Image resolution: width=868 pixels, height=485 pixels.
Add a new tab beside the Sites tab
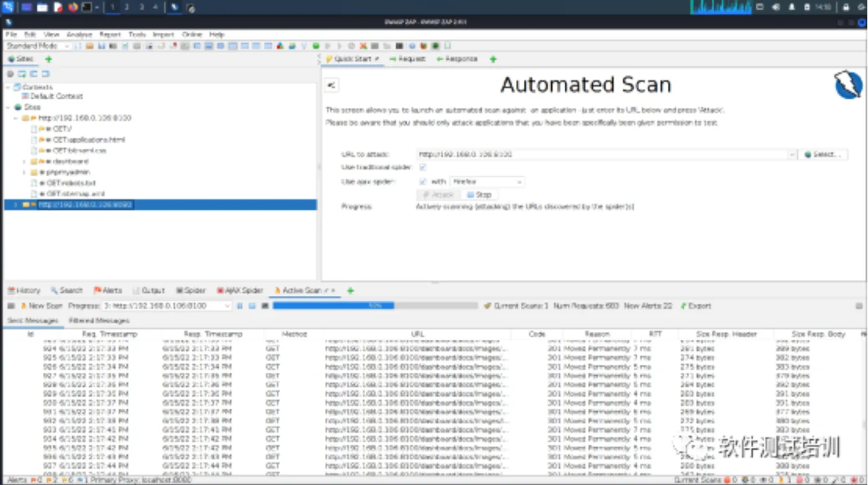tap(48, 59)
